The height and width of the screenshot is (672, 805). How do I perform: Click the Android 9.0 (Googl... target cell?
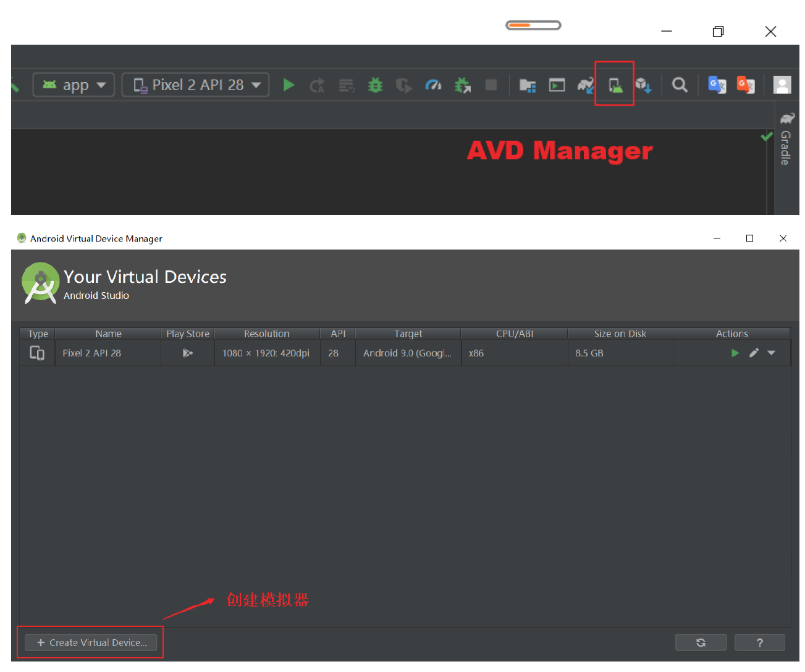408,353
